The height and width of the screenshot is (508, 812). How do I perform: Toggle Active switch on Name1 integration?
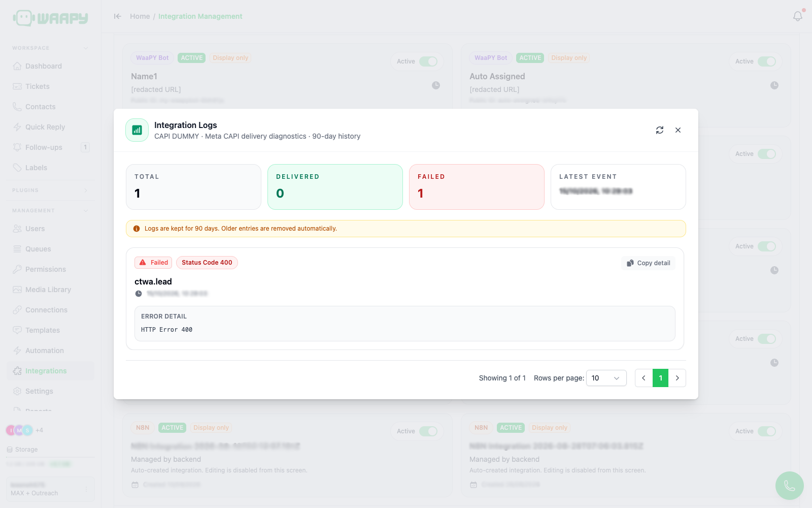428,61
